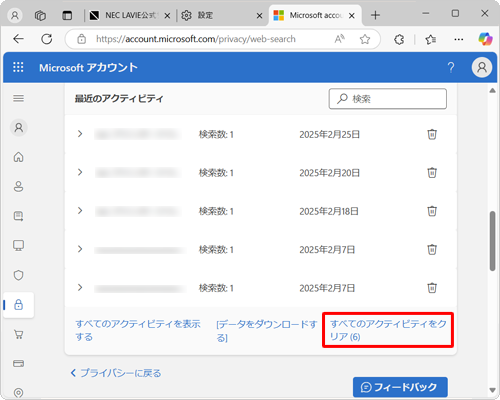Open Devices monitor sidebar icon
Screen dimensions: 500x400
click(19, 246)
